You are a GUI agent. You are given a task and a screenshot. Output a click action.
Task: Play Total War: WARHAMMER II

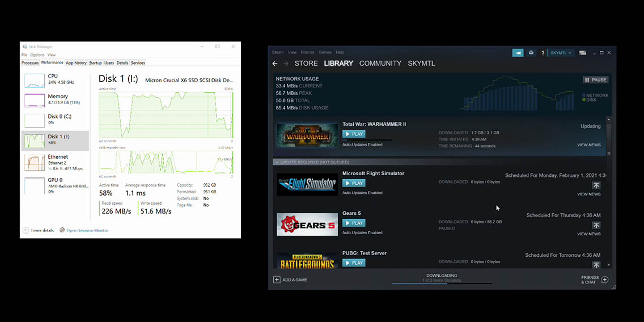click(354, 134)
